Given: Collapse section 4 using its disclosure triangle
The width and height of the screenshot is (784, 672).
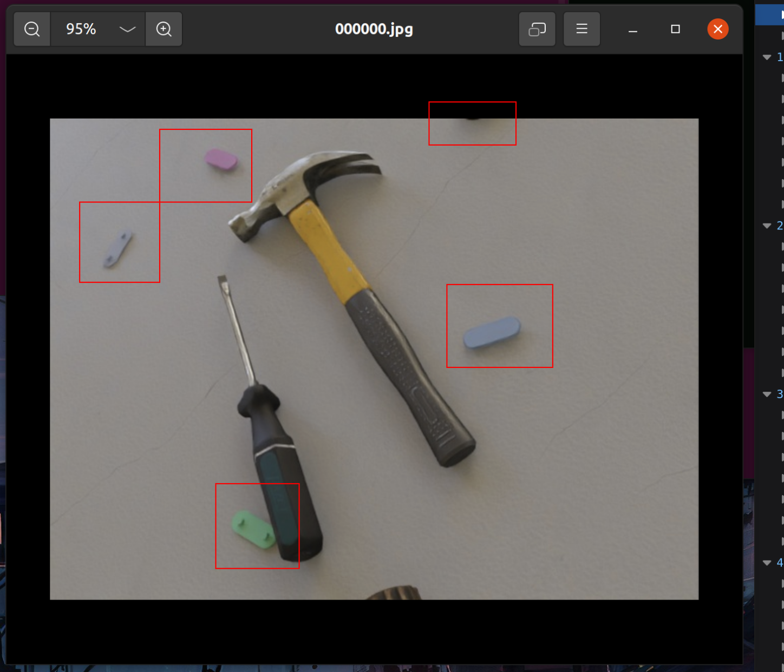Looking at the screenshot, I should [x=766, y=563].
